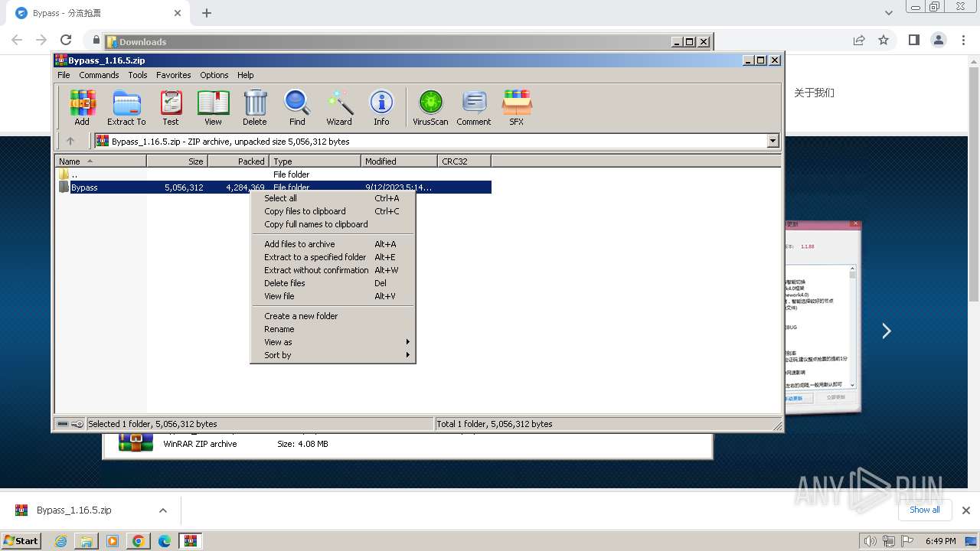Open Internet Explorer from taskbar
980x551 pixels.
point(60,541)
